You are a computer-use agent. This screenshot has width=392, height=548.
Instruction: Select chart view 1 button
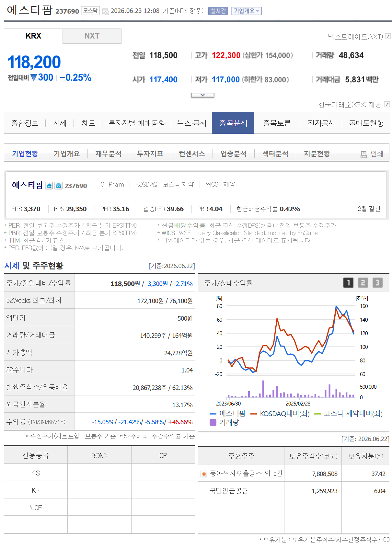tap(349, 283)
